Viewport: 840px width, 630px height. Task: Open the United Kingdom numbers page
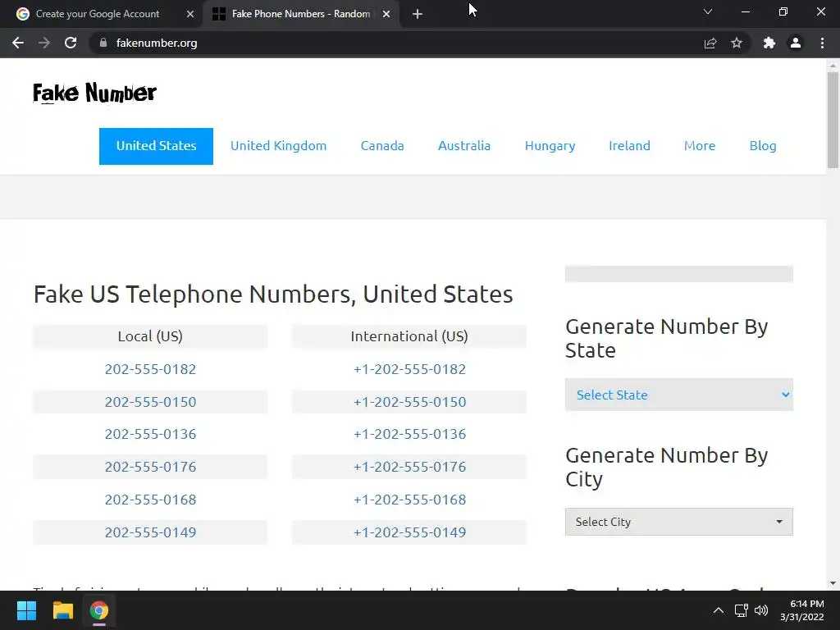279,146
